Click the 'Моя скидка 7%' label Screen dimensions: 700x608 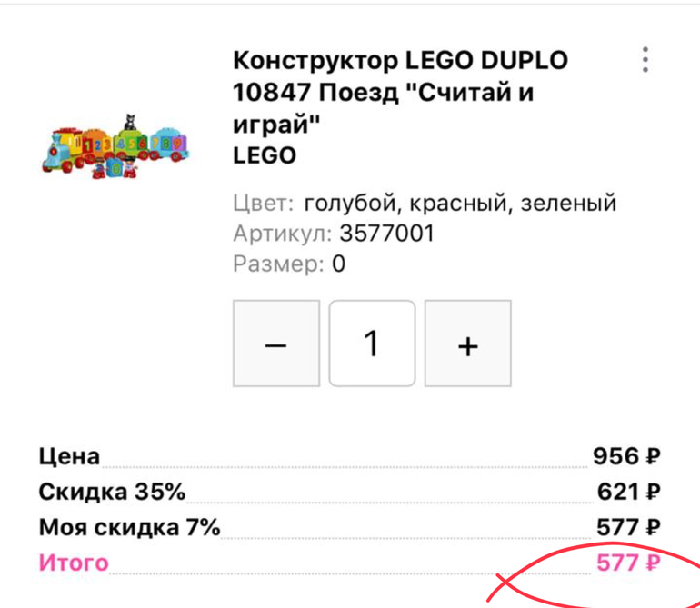[x=129, y=527]
